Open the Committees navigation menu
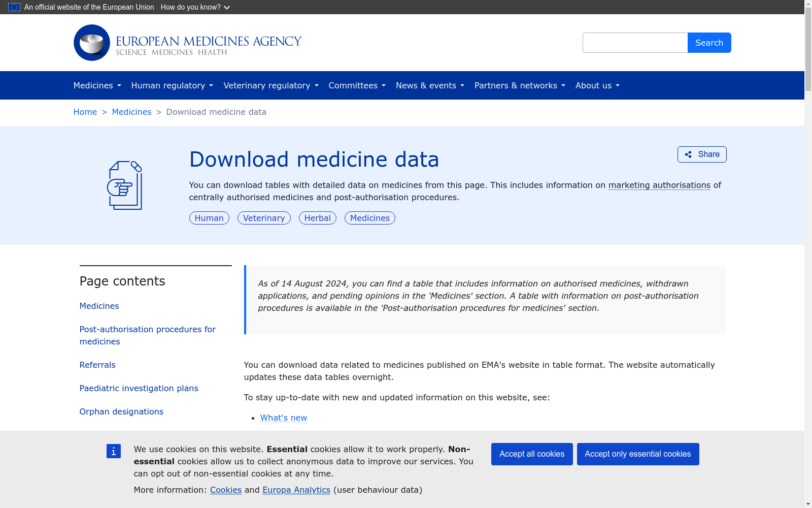This screenshot has height=508, width=812. pos(357,85)
